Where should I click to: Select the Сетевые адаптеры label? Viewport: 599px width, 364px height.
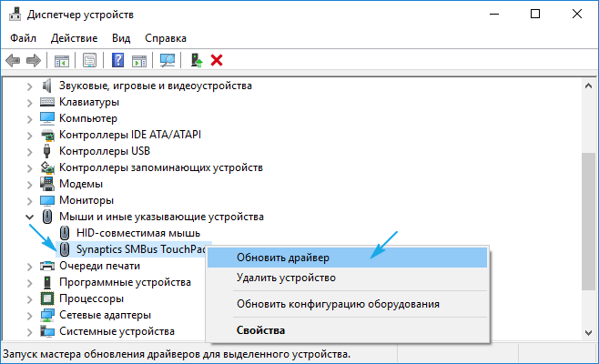(x=105, y=315)
